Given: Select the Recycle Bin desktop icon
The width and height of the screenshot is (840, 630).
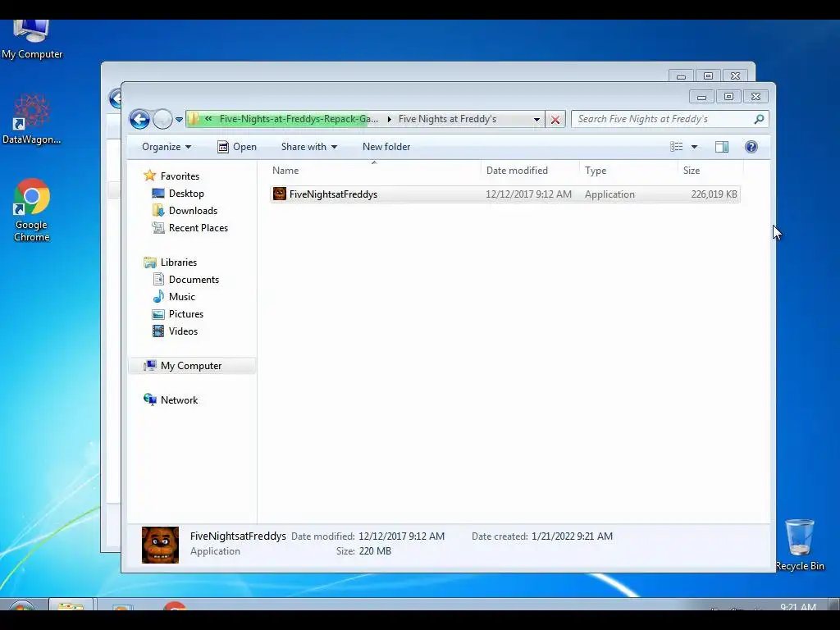Looking at the screenshot, I should [x=799, y=545].
